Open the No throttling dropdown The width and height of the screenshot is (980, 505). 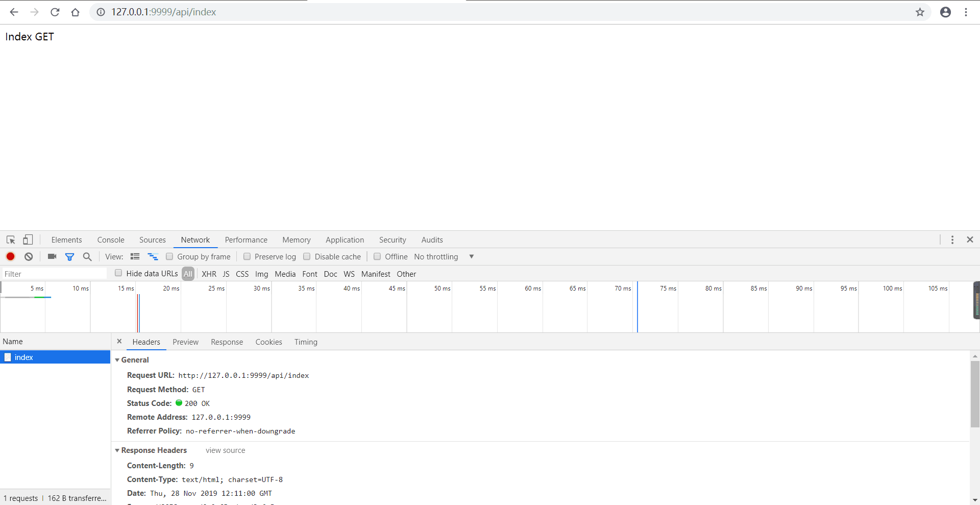coord(442,256)
